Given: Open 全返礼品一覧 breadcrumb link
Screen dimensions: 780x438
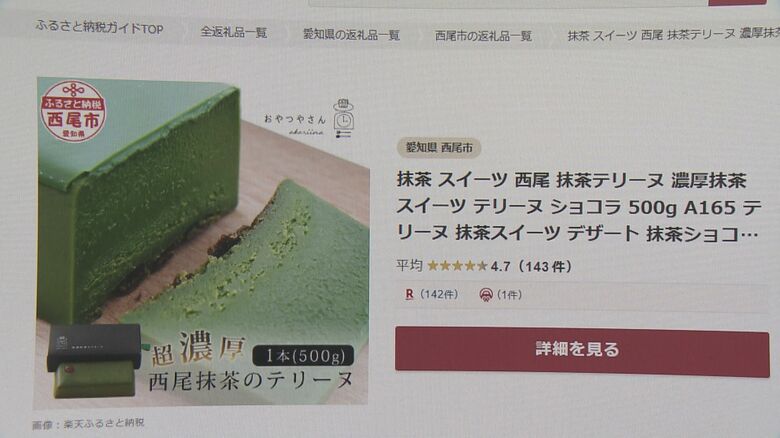Looking at the screenshot, I should 234,32.
